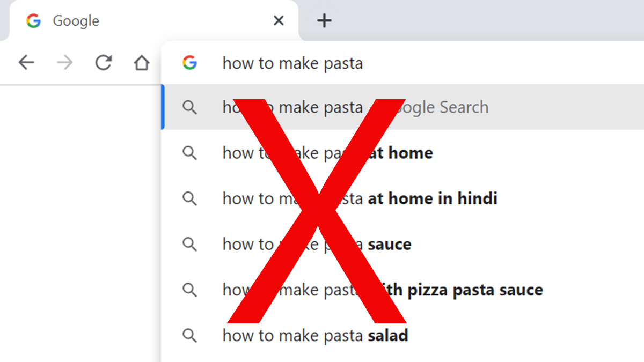The width and height of the screenshot is (644, 362).
Task: Click the browser back arrow
Action: [26, 63]
